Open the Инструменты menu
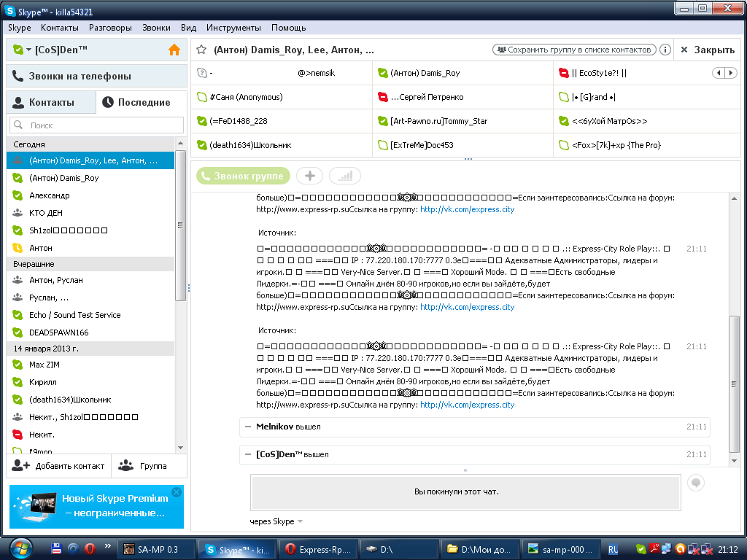Image resolution: width=747 pixels, height=560 pixels. (x=233, y=28)
